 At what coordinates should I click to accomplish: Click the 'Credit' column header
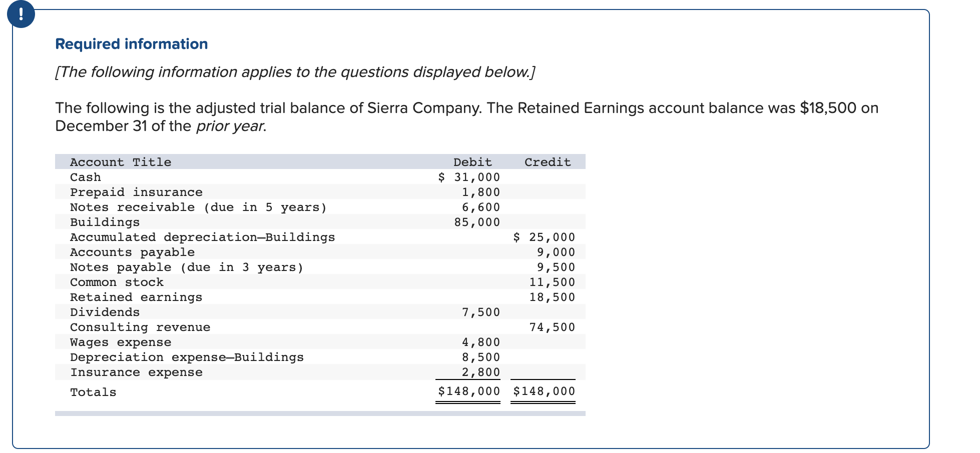coord(548,162)
